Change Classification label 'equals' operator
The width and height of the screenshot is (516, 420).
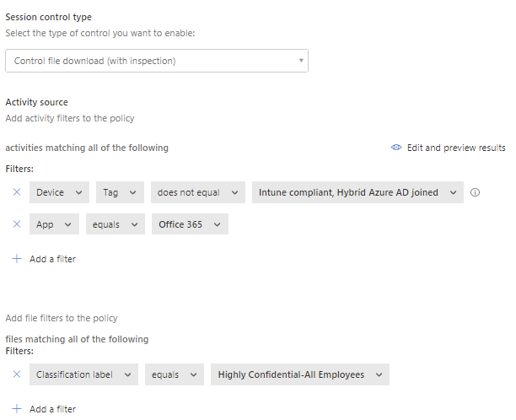pos(174,374)
